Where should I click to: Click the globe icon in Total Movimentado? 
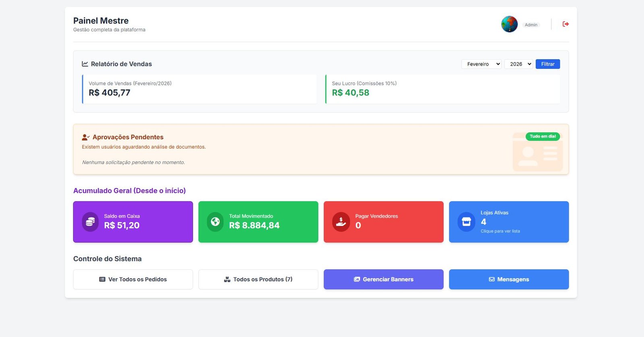(215, 222)
